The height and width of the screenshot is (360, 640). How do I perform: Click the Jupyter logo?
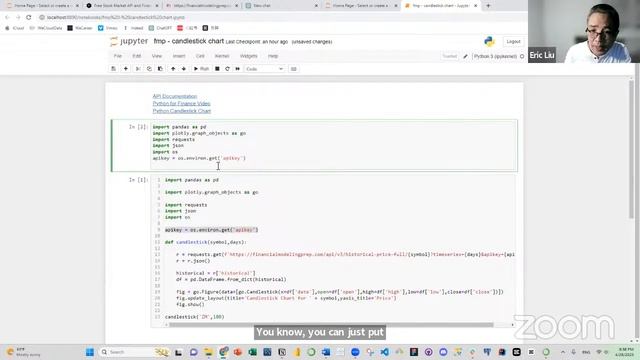(x=129, y=41)
